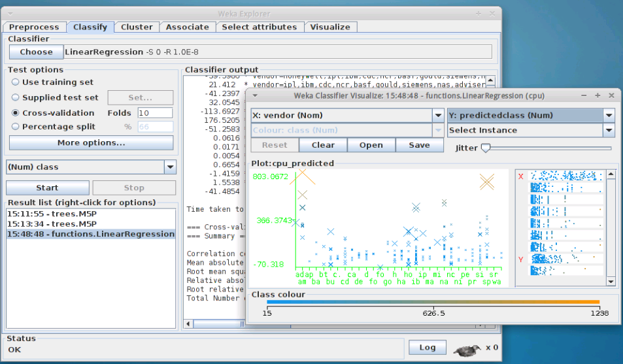
Task: Click the Set... test set button
Action: [141, 97]
